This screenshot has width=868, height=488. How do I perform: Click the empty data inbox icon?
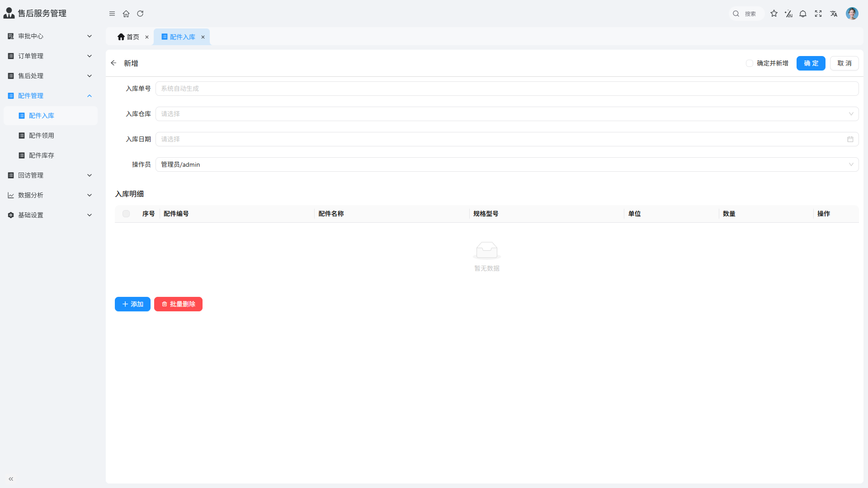(487, 250)
